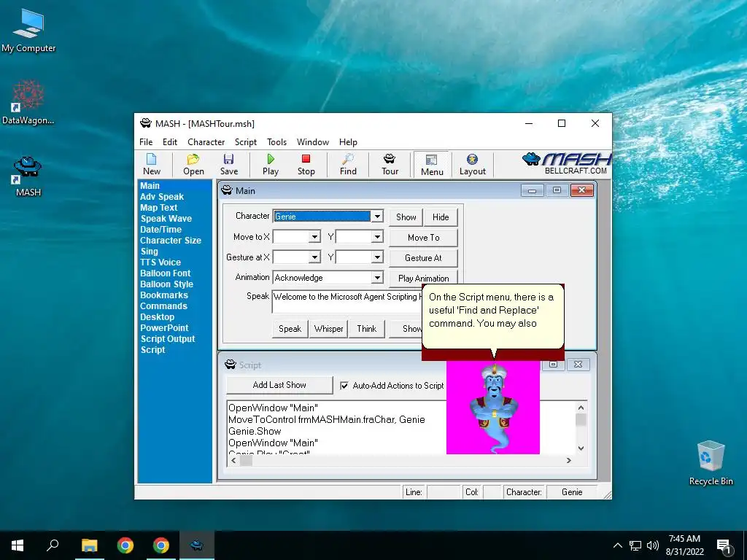Click the Move To button
The width and height of the screenshot is (747, 560).
tap(424, 238)
